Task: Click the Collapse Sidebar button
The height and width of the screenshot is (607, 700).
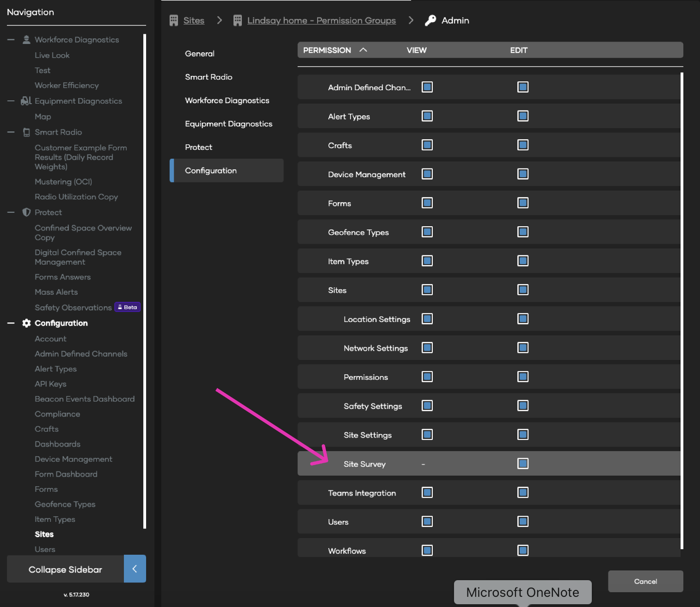Action: [65, 569]
